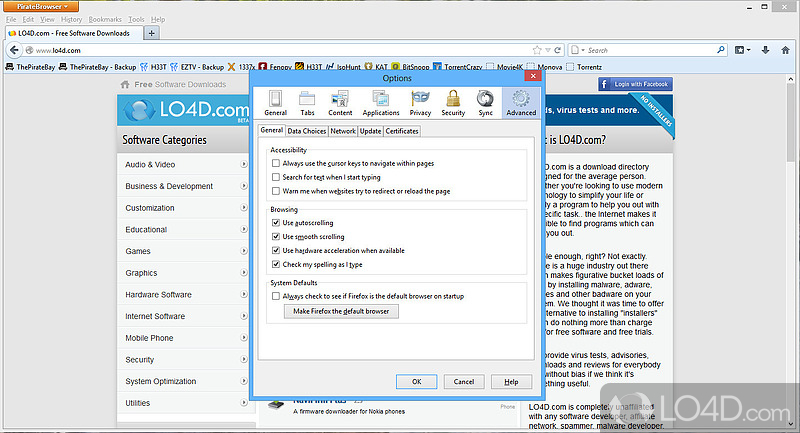
Task: Open ThePirateBay - Backup bookmark
Action: [97, 67]
